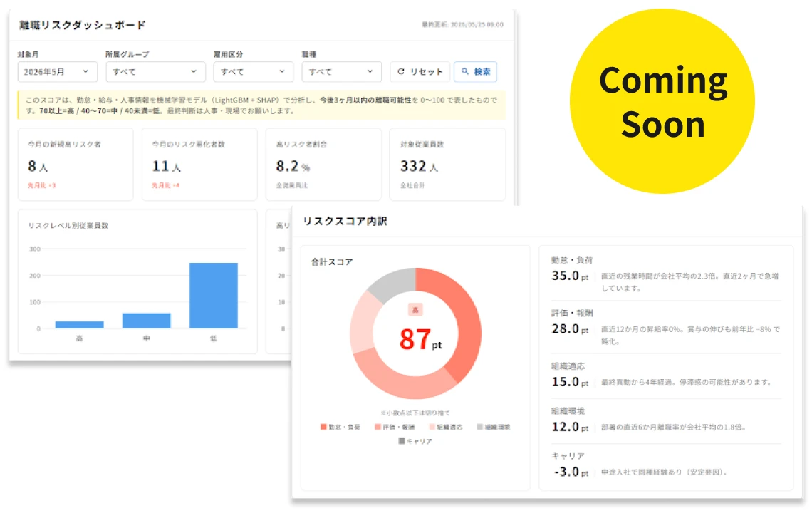812x513 pixels.
Task: Toggle the 組織環境 legend entry
Action: [494, 427]
